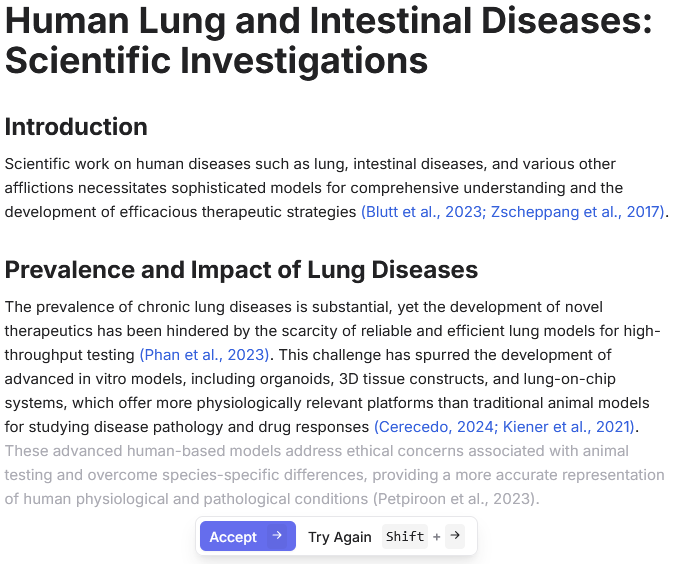Click the arrow icon inside Accept
The image size is (677, 564).
277,537
